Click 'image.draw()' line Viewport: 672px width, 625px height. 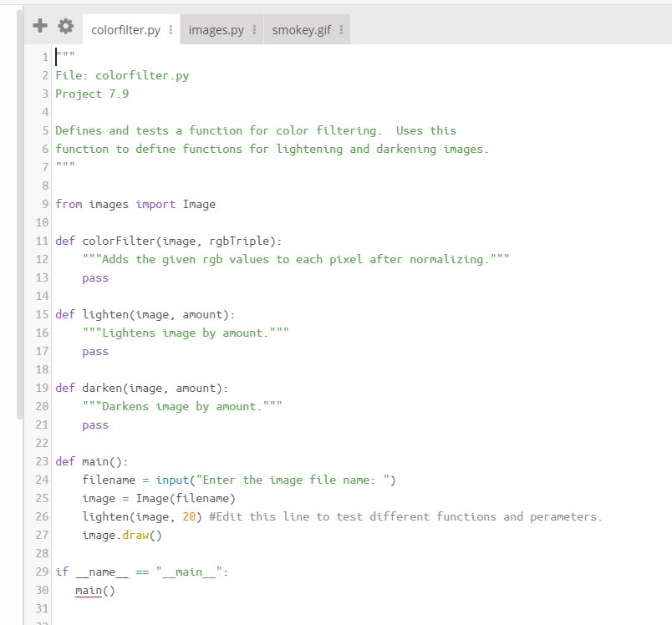click(x=122, y=536)
